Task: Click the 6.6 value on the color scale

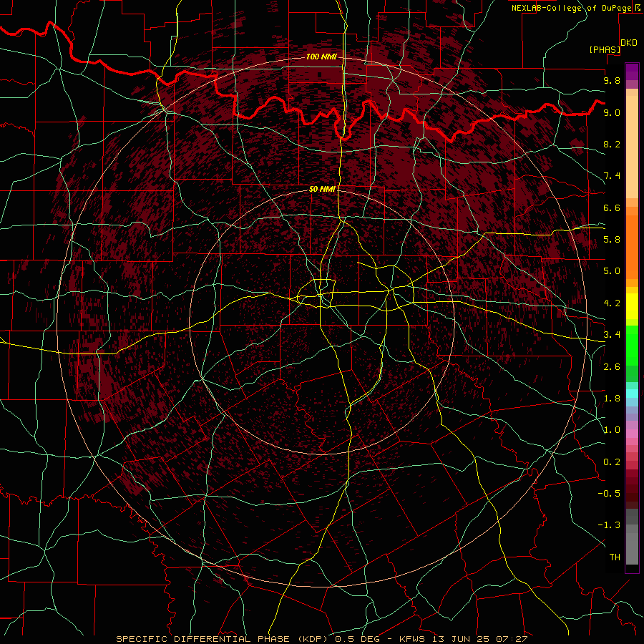Action: point(612,208)
